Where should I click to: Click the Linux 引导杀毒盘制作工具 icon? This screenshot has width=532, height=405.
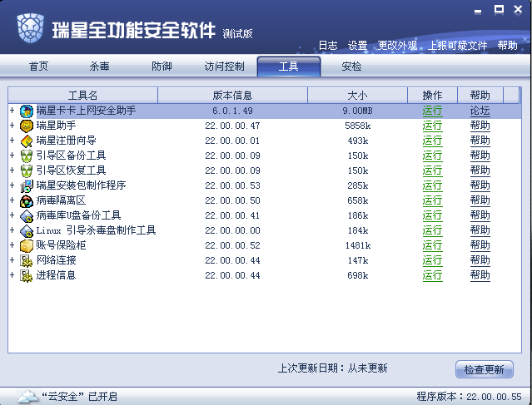point(27,230)
